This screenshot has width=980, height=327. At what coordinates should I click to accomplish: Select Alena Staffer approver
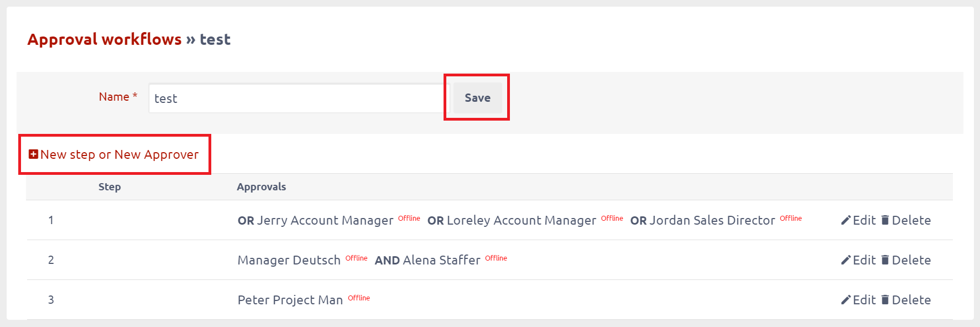pos(442,260)
